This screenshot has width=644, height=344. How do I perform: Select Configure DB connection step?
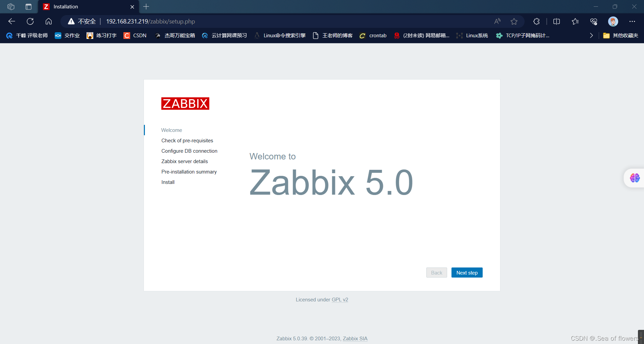click(189, 151)
